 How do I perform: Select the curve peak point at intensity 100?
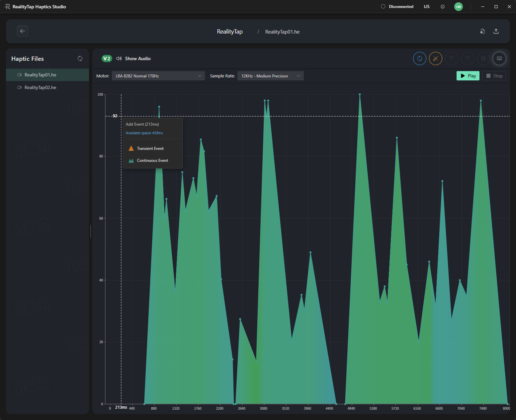click(360, 94)
